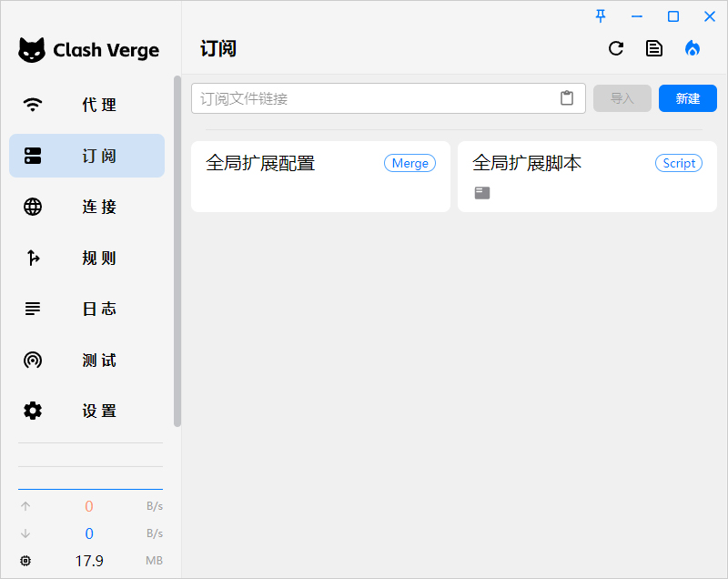Click the Merge chip on 全局扩展配置
This screenshot has width=728, height=579.
click(x=409, y=163)
